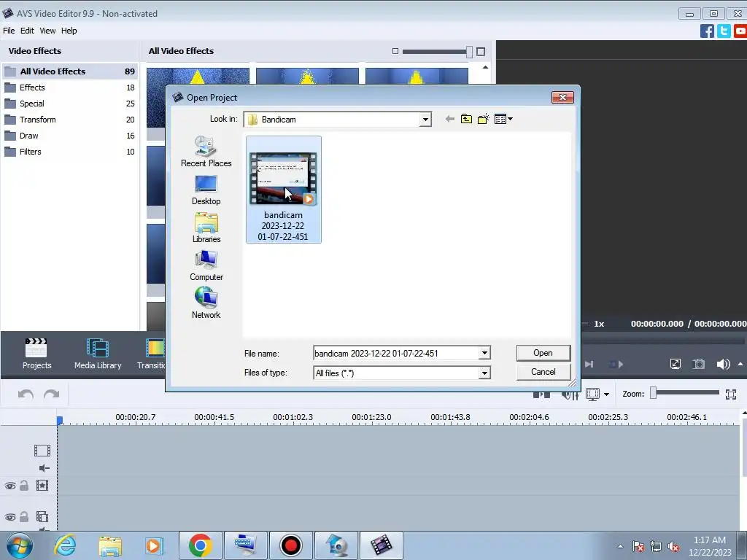This screenshot has width=747, height=560.
Task: Open the View Menu icon dropdown
Action: click(503, 119)
